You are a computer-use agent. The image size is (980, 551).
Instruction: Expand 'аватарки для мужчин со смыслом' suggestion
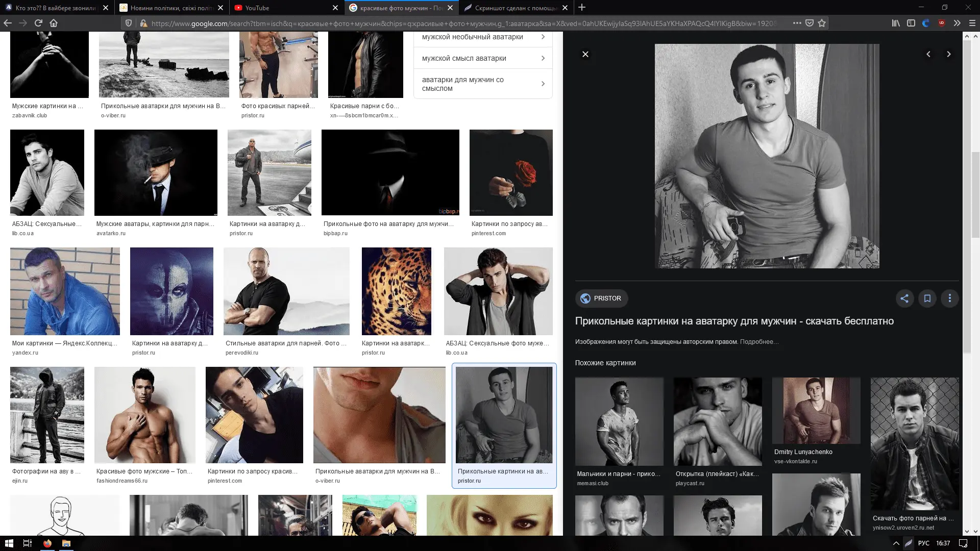click(x=482, y=84)
